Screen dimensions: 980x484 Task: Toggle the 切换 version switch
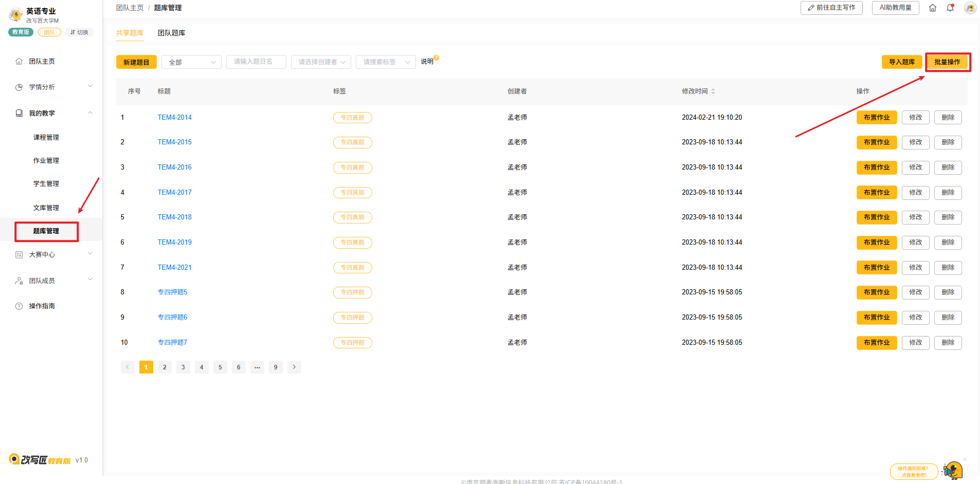coord(79,32)
